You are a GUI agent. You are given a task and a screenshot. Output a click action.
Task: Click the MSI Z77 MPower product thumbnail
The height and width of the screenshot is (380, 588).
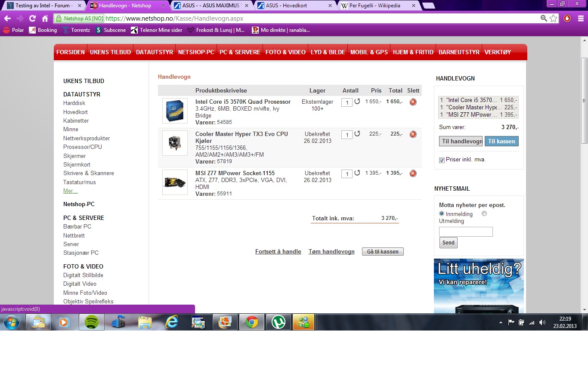pos(175,182)
